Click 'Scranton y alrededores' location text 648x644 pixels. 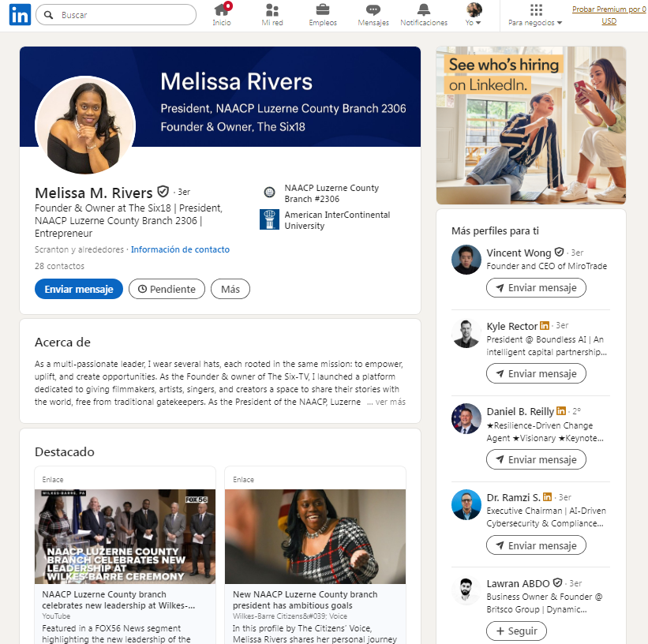(79, 249)
